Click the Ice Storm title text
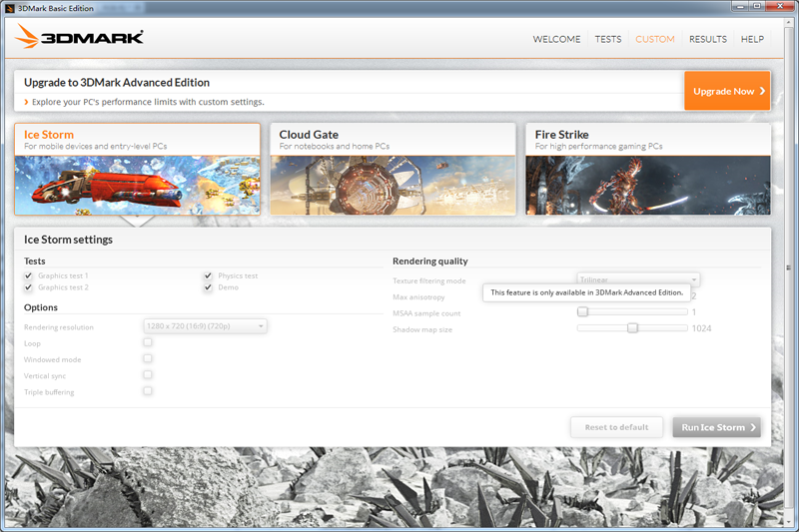 point(49,135)
